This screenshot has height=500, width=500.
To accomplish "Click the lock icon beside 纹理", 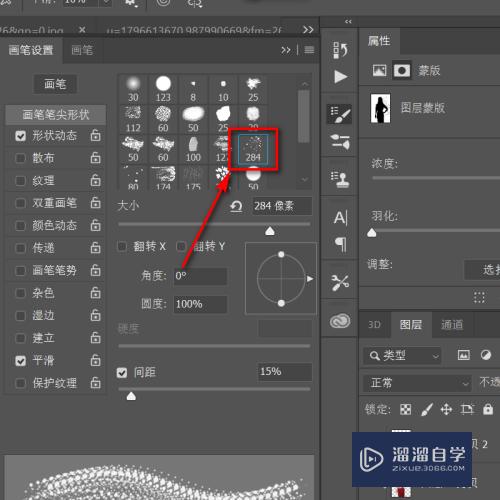I will (x=95, y=180).
